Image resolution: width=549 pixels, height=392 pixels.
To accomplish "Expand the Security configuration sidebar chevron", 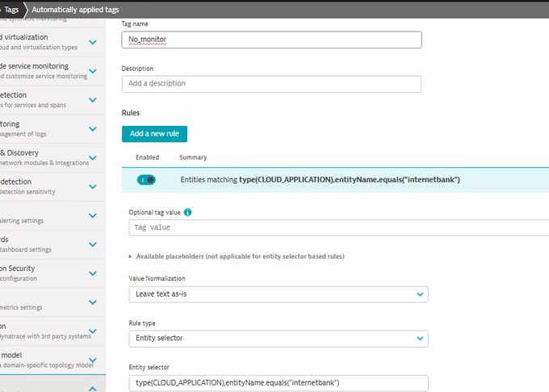I will coord(93,273).
